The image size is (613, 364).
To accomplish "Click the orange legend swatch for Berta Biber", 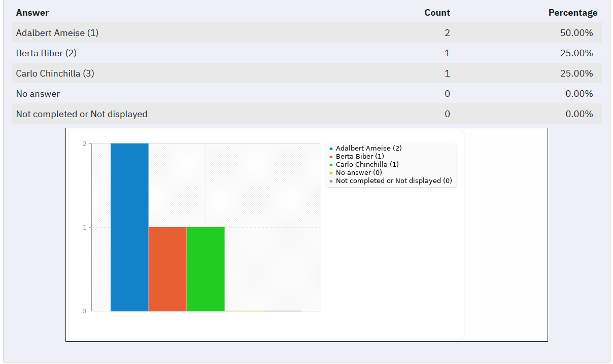I will point(331,157).
